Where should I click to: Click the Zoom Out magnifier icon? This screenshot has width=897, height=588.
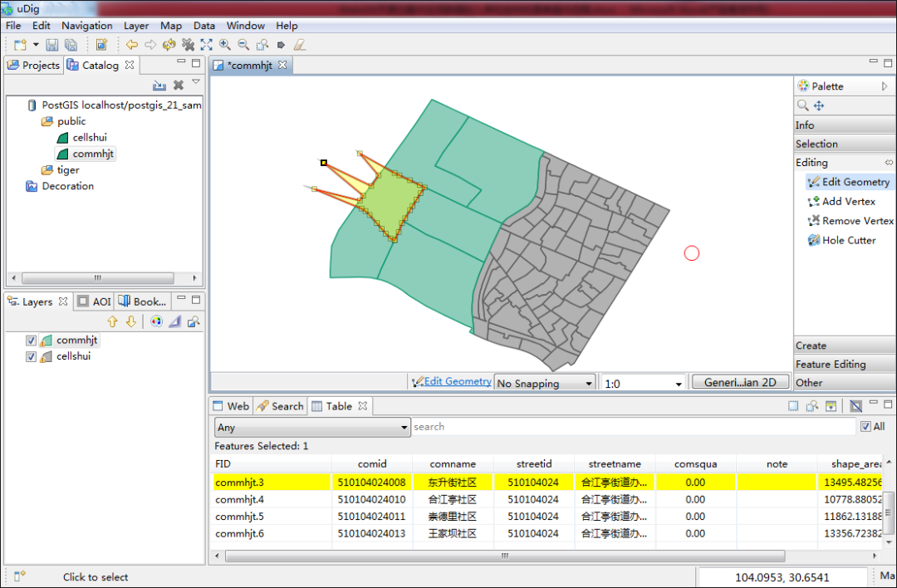(243, 45)
